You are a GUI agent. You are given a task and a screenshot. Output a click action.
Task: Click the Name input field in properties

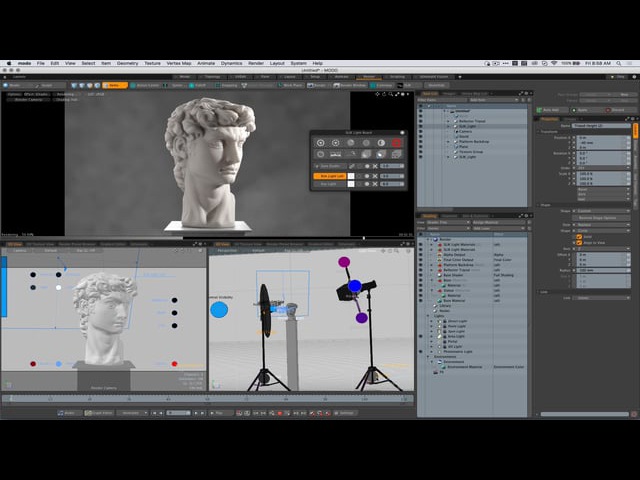pyautogui.click(x=600, y=126)
